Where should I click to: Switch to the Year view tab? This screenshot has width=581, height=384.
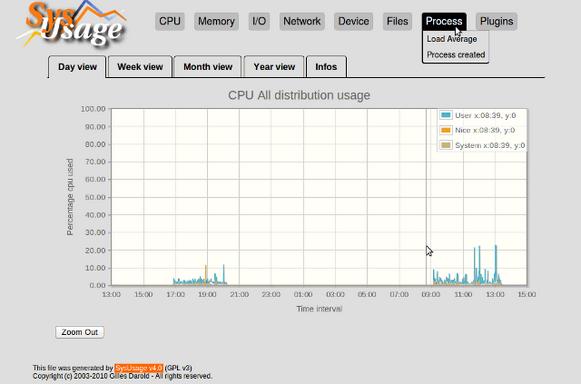point(274,67)
